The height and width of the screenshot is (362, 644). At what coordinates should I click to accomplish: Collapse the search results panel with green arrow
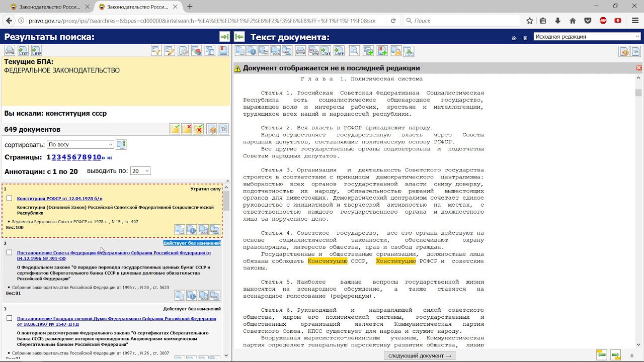225,37
